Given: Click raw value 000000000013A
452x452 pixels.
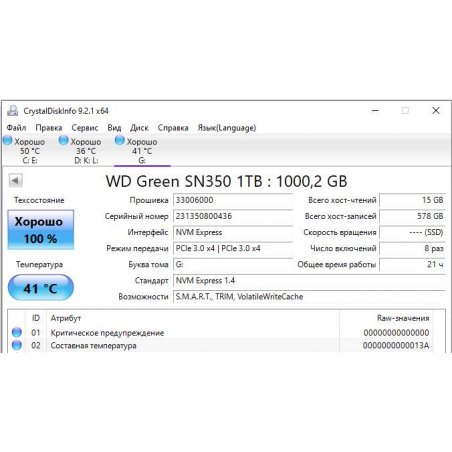Looking at the screenshot, I should click(x=396, y=345).
